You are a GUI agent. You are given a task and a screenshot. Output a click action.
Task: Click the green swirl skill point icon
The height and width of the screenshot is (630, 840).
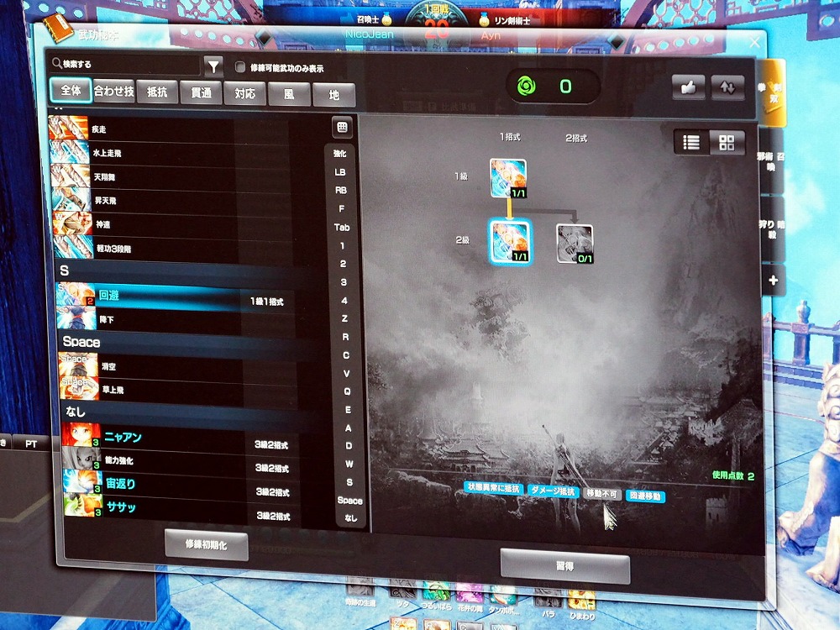[526, 87]
